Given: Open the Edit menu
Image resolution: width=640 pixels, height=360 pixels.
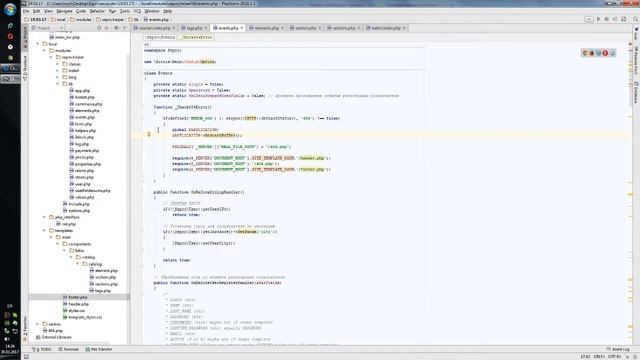Looking at the screenshot, I should click(37, 11).
